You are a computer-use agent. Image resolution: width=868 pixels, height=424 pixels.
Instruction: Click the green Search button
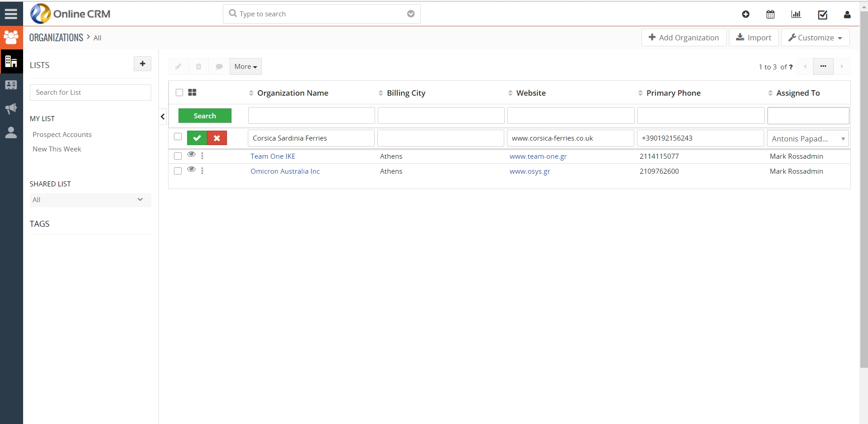205,116
